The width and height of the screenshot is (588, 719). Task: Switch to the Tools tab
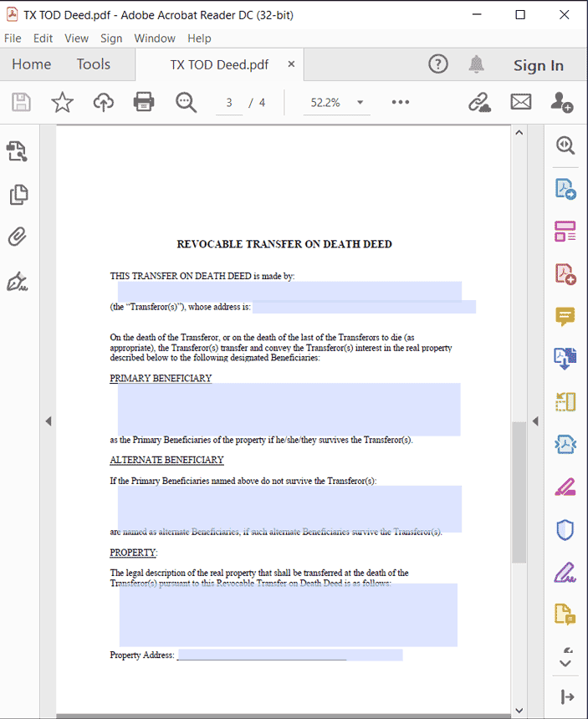click(93, 64)
